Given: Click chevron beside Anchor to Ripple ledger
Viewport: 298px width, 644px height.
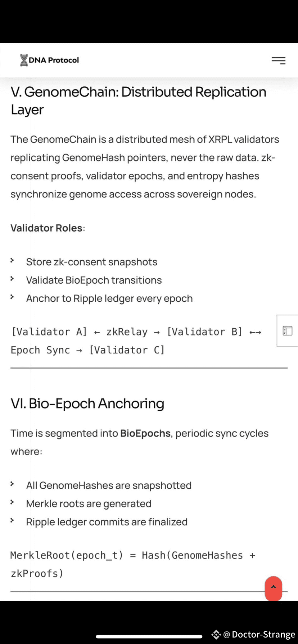Looking at the screenshot, I should [12, 297].
